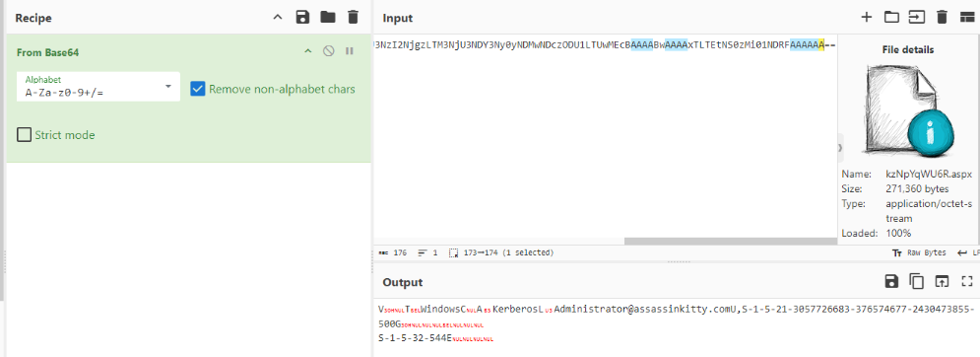The height and width of the screenshot is (357, 980).
Task: Click the line count status showing 1
Action: coord(427,253)
